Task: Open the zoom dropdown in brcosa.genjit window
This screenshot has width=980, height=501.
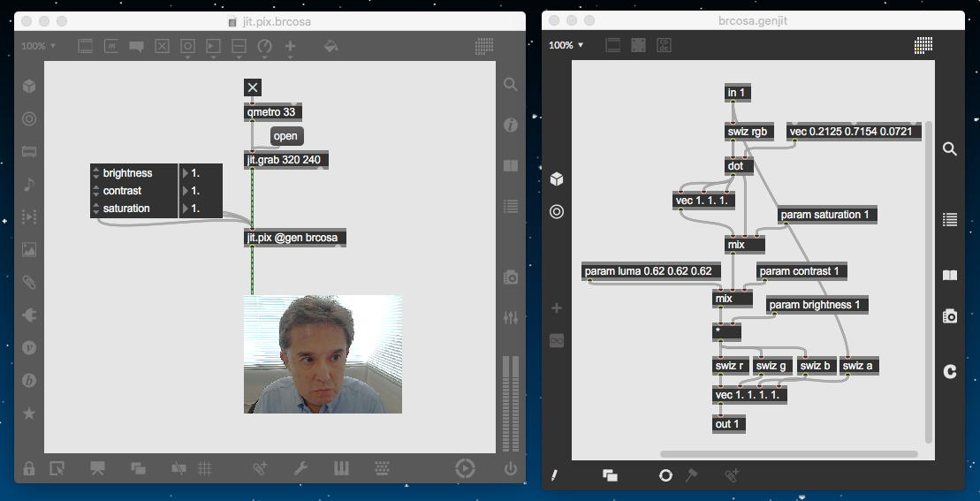Action: (566, 45)
